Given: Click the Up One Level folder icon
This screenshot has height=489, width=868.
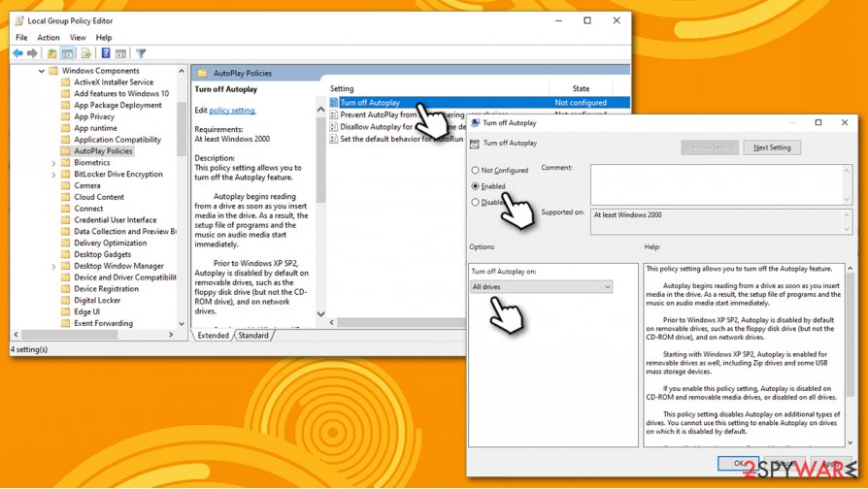Looking at the screenshot, I should click(51, 53).
